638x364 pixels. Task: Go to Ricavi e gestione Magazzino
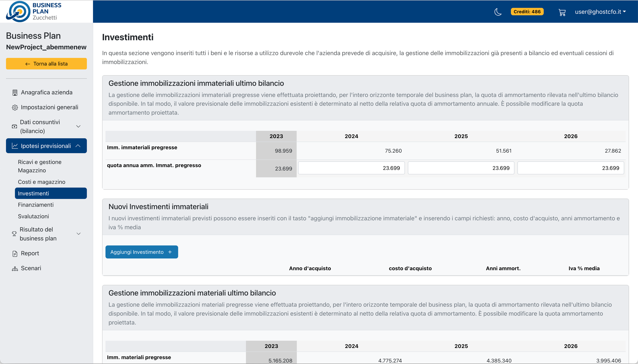(x=40, y=166)
